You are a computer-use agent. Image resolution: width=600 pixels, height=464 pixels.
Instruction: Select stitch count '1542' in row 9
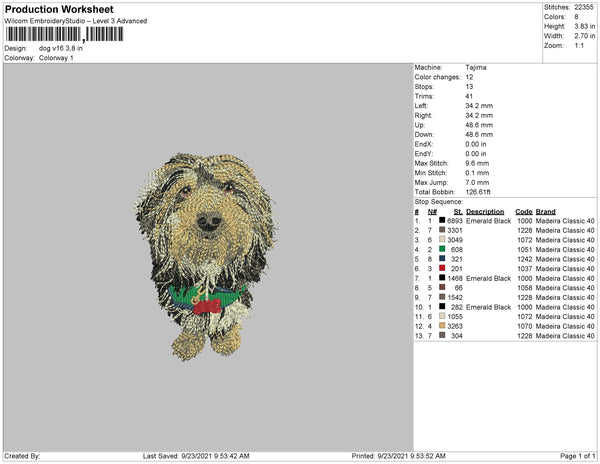(x=455, y=297)
